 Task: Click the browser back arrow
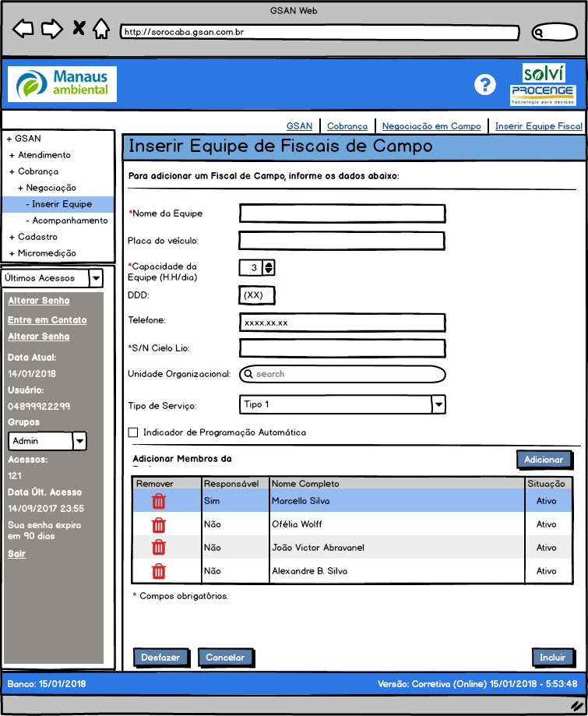point(24,30)
